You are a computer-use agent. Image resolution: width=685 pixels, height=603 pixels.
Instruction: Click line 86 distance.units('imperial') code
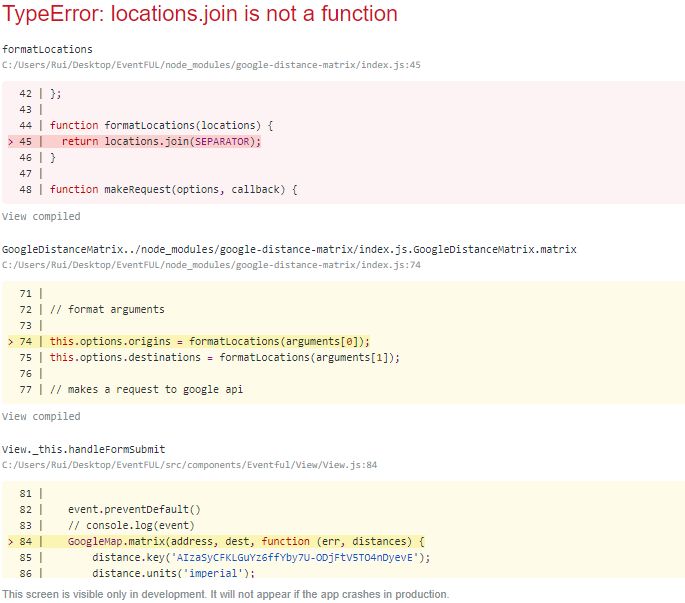coord(173,573)
